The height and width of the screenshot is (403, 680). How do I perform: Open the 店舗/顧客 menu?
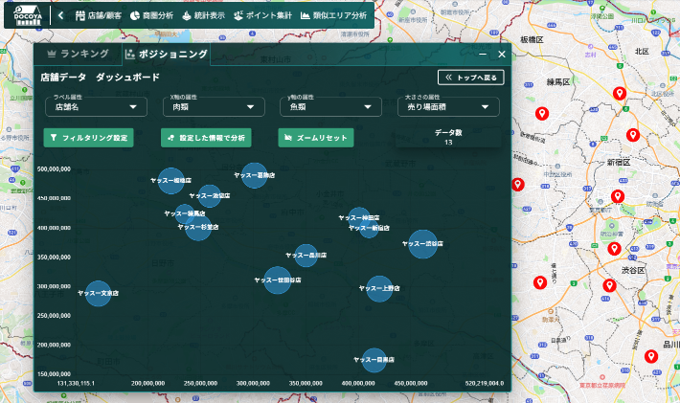(98, 15)
